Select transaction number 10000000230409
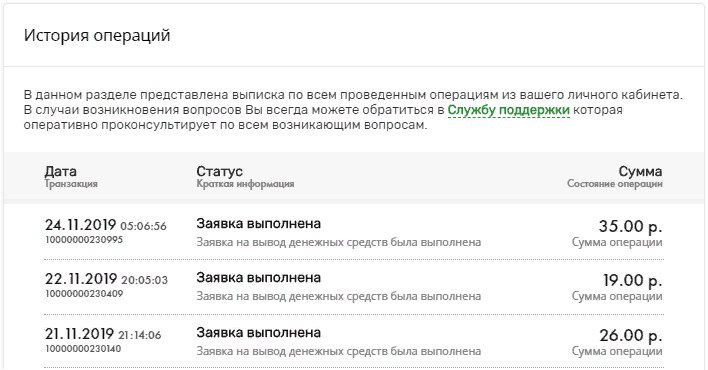 click(84, 294)
